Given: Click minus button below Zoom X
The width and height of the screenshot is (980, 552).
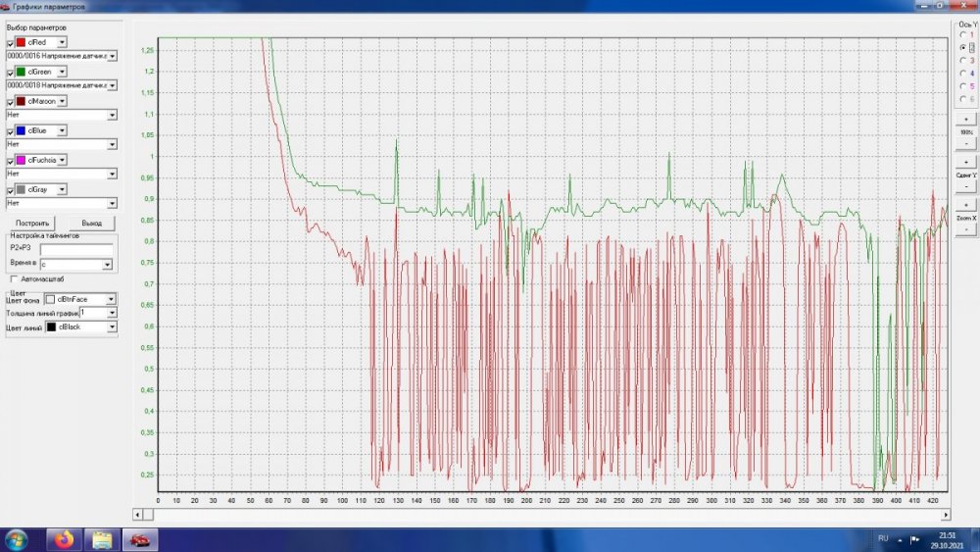Looking at the screenshot, I should [966, 229].
